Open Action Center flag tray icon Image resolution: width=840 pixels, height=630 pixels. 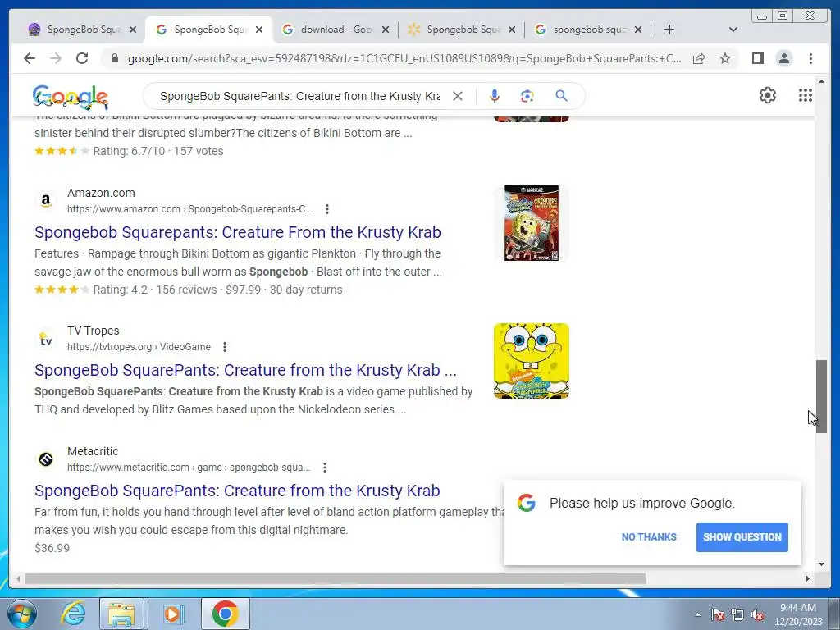pos(718,614)
